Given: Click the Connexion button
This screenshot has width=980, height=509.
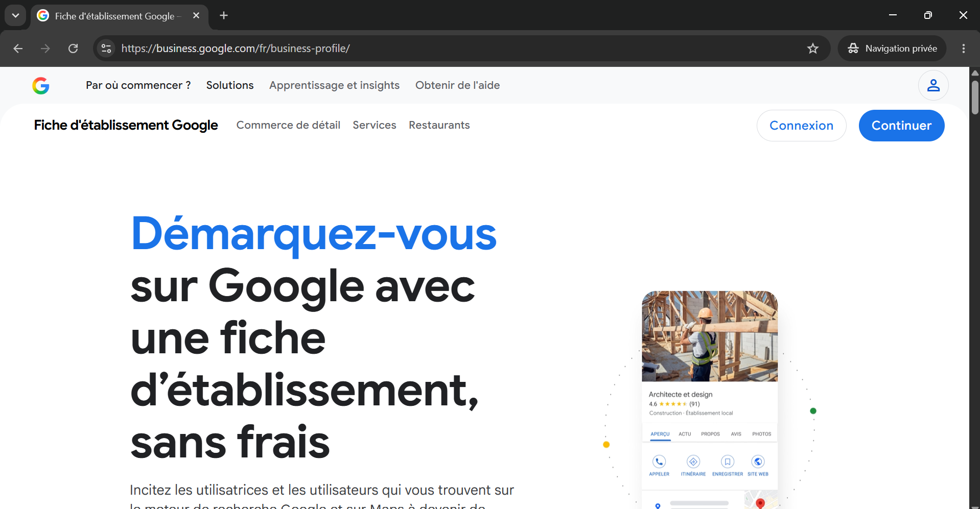Looking at the screenshot, I should pyautogui.click(x=801, y=126).
